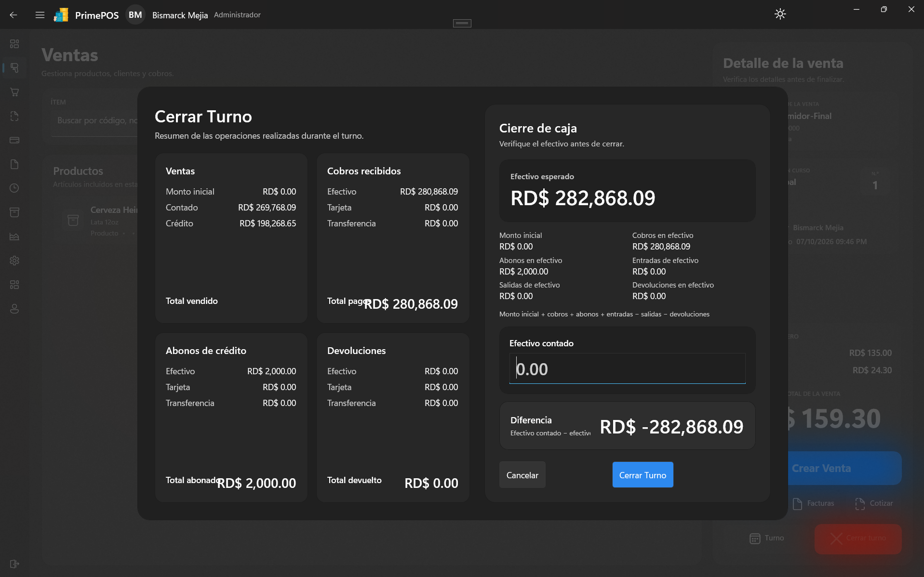Viewport: 924px width, 577px height.
Task: Click the Total pagado RD$ 280,868.09 value
Action: [x=411, y=304]
